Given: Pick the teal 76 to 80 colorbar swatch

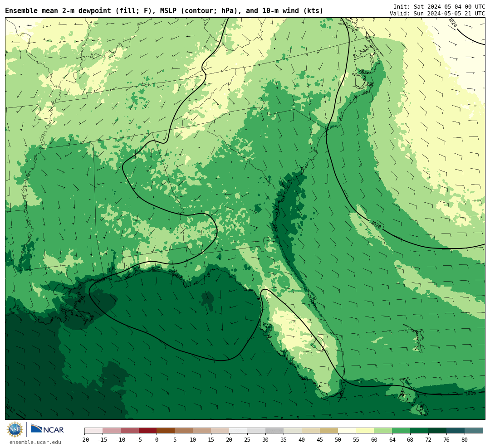Looking at the screenshot, I should click(x=456, y=431).
